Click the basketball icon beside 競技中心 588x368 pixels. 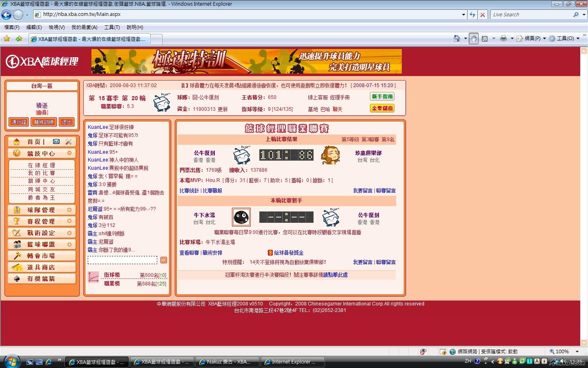(16, 153)
